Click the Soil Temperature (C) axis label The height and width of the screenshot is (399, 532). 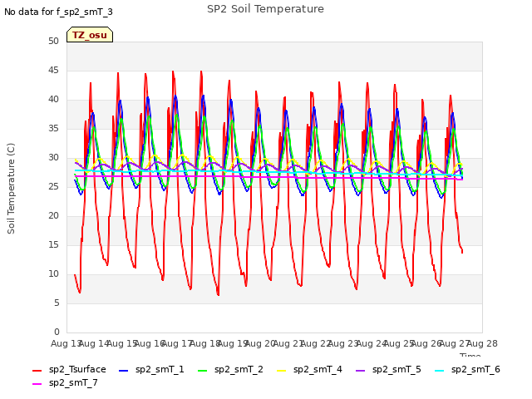point(11,189)
